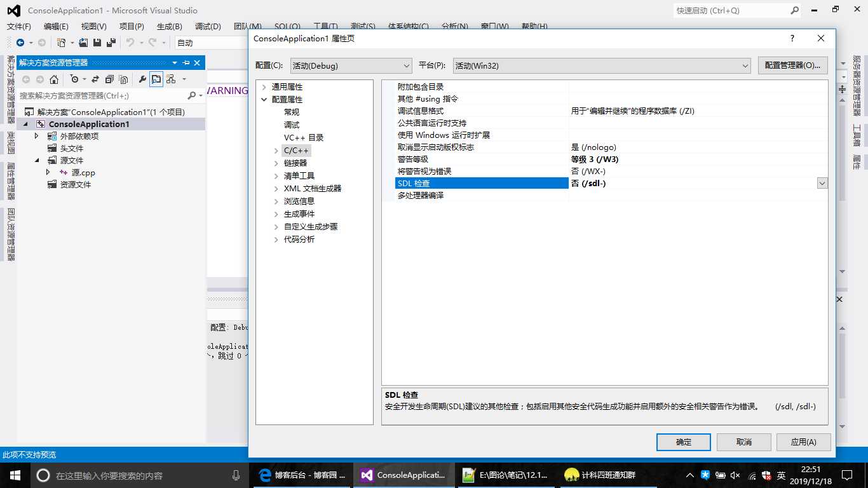This screenshot has height=488, width=868.
Task: Click the 确定 button
Action: 684,442
